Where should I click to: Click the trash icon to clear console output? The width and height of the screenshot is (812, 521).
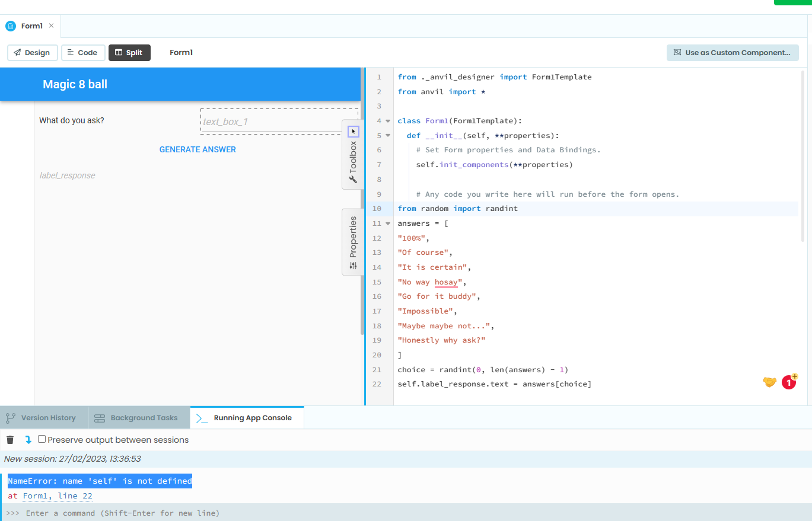[9, 439]
